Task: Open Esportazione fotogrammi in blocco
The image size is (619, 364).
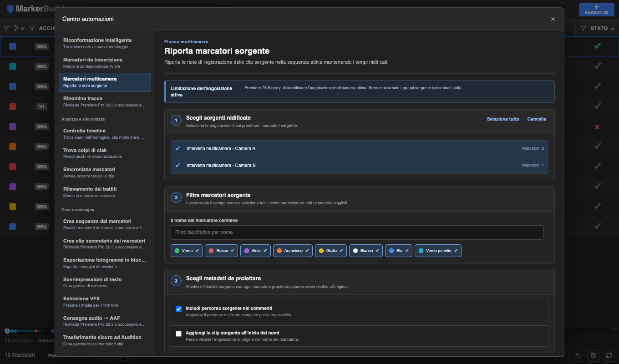Action: (105, 263)
